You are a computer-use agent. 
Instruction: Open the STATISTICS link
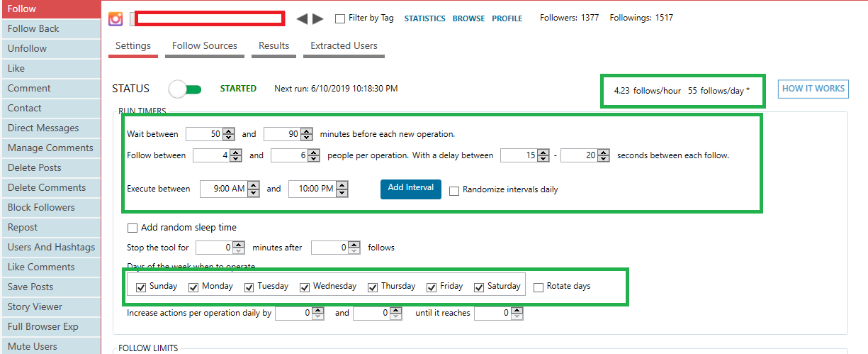[x=424, y=18]
